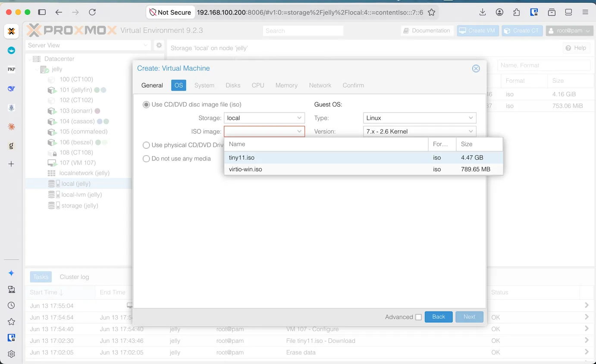Open the Documentation button
Screen dimensions: 596x364
(427, 31)
